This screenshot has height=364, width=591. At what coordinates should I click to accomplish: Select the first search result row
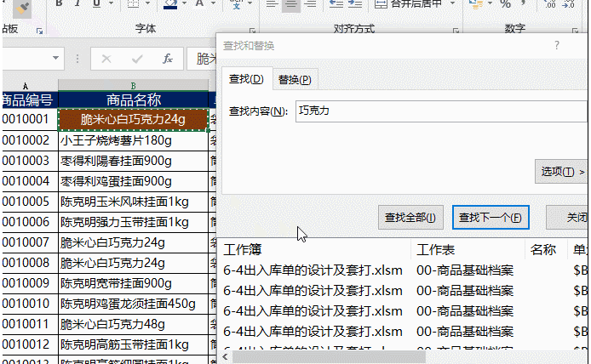404,270
